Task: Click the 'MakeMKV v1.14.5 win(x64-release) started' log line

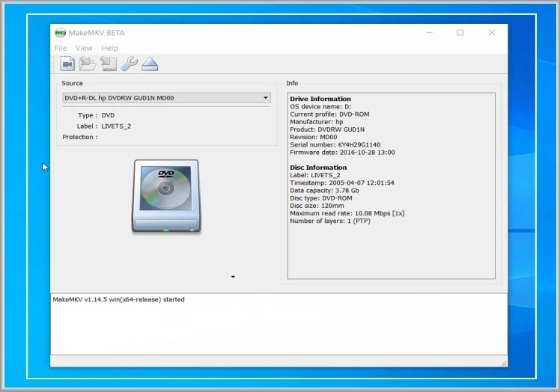Action: [118, 299]
